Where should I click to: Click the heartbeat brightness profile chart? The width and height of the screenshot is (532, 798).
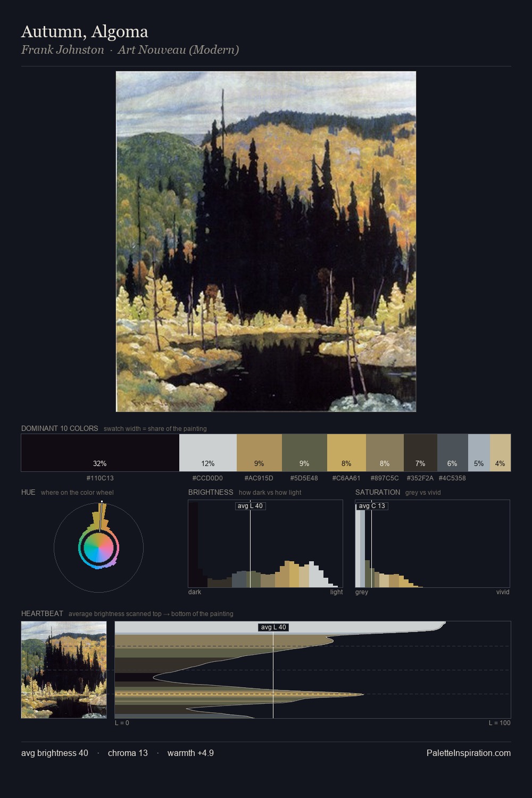pos(313,670)
